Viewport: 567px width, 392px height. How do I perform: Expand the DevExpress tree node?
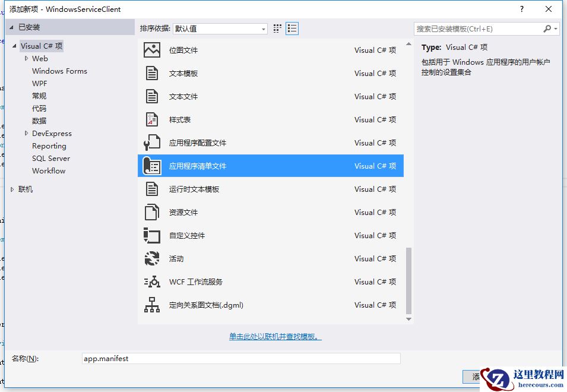[x=26, y=133]
